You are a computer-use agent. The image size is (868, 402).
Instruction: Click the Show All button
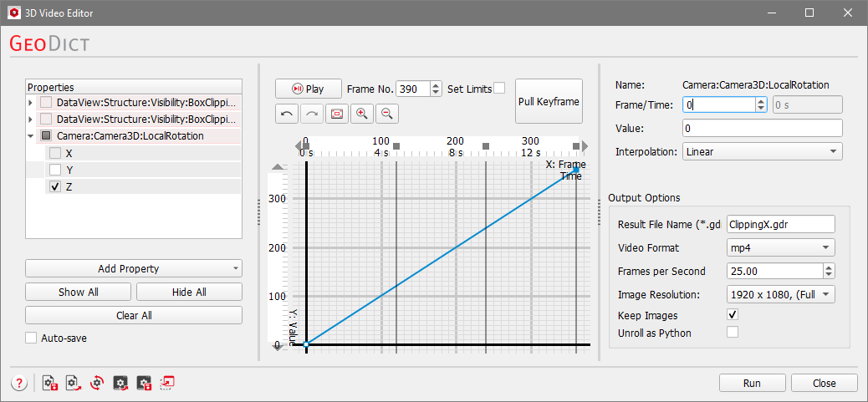[x=79, y=292]
